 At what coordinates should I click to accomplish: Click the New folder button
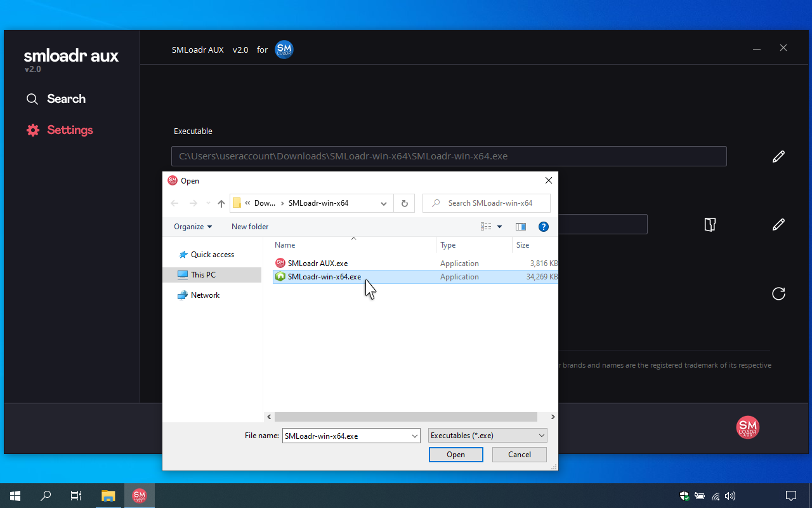(x=250, y=227)
